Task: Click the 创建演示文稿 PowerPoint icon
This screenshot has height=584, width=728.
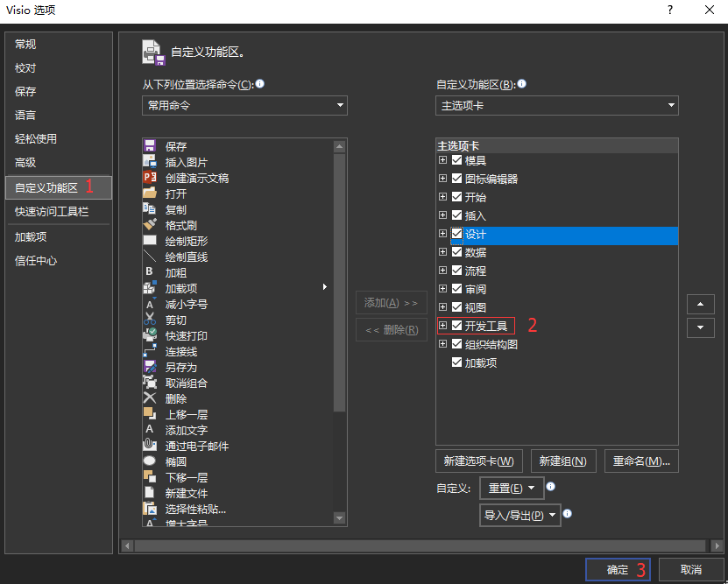Action: point(150,178)
